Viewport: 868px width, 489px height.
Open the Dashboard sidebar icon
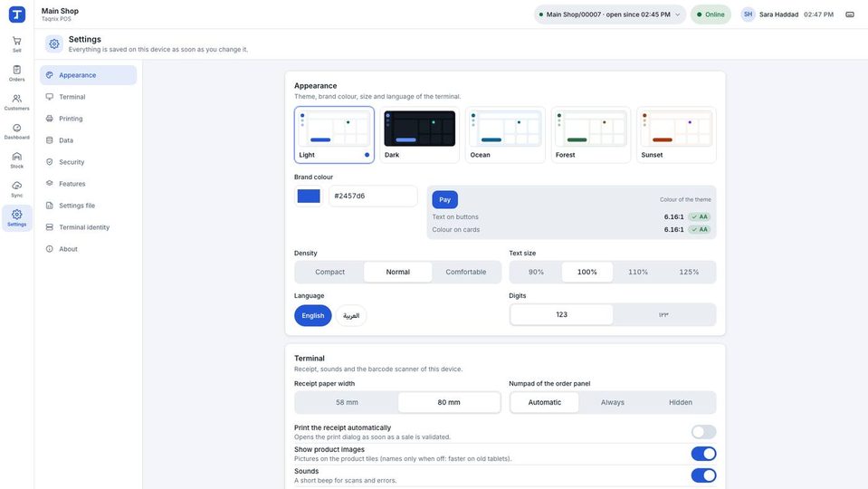16,131
